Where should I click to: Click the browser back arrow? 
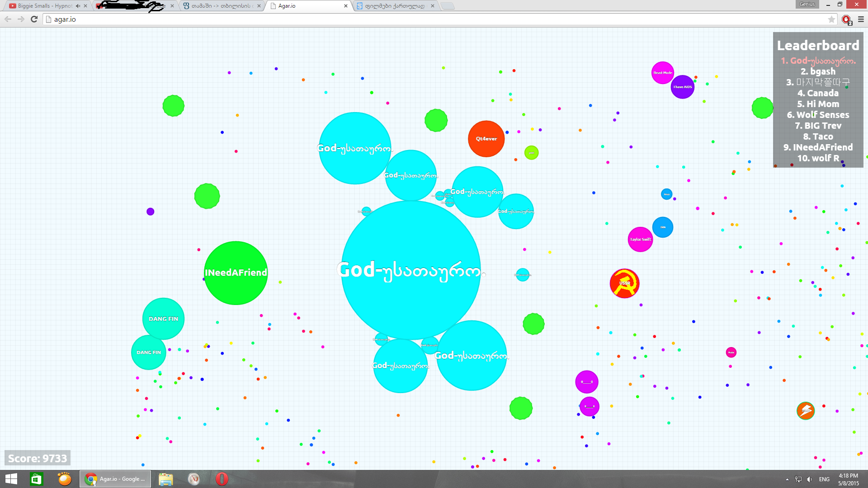[x=8, y=19]
